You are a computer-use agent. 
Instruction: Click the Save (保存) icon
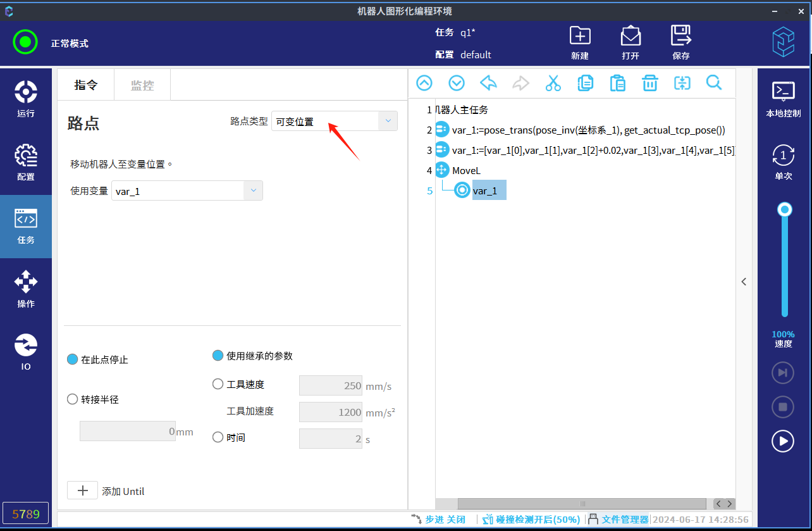point(680,42)
